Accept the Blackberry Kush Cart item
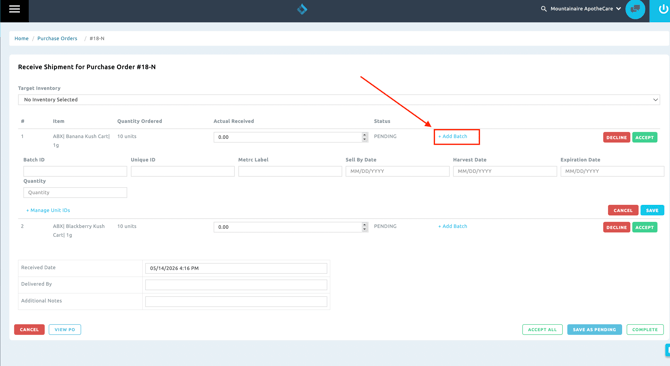This screenshot has width=670, height=366. [x=644, y=227]
